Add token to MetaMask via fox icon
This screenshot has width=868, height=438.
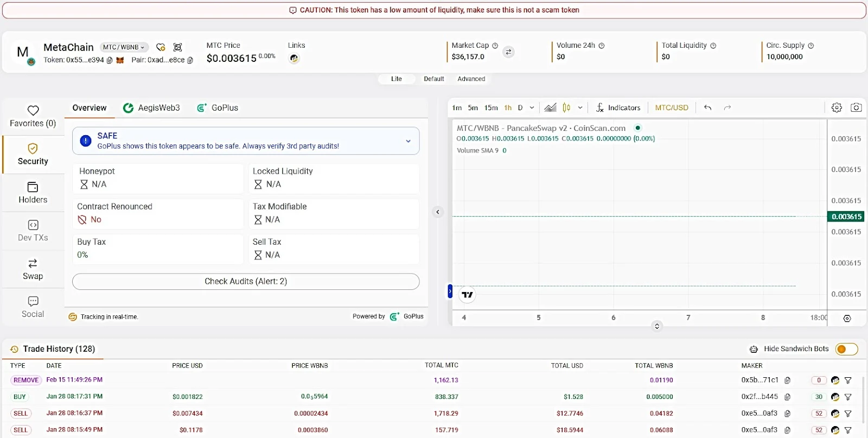click(120, 60)
